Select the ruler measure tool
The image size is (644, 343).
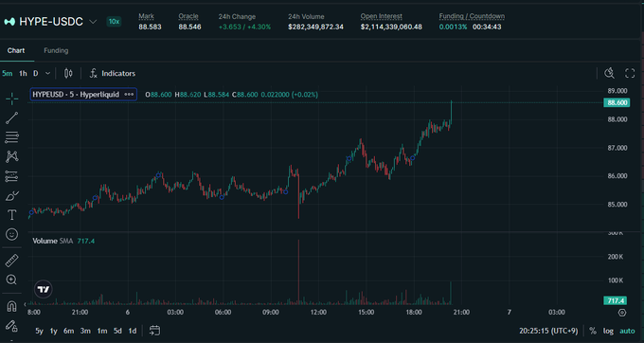click(12, 261)
